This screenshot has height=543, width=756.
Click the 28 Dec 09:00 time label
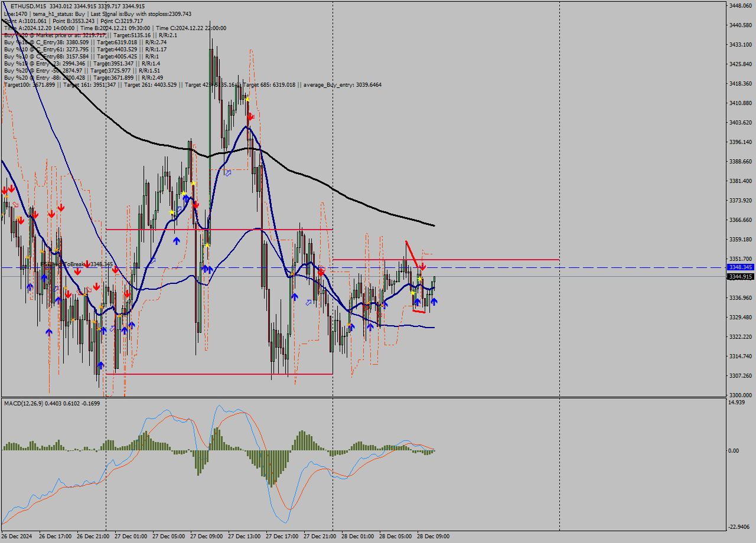[x=433, y=537]
